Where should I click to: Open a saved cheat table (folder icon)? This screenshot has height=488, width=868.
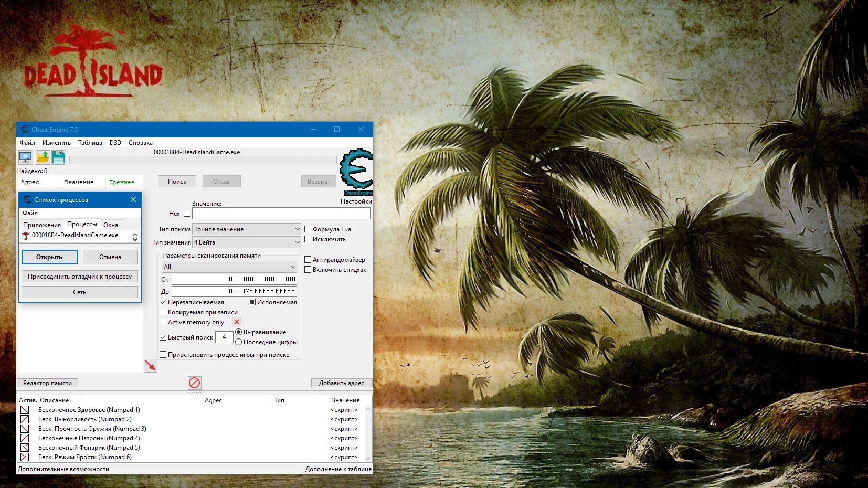tap(43, 157)
